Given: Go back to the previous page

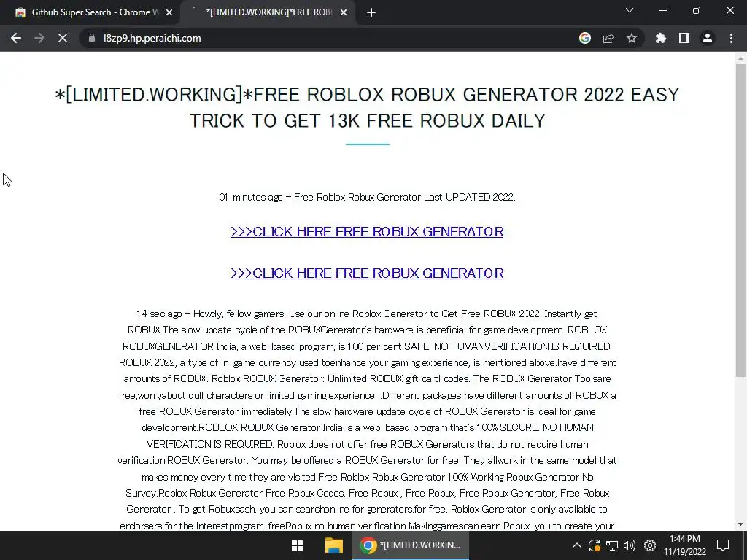Looking at the screenshot, I should [16, 38].
